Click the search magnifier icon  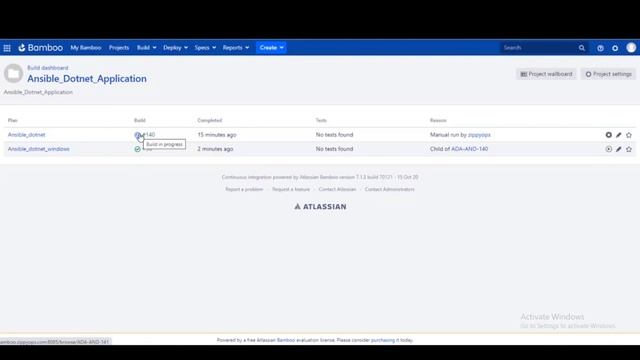point(582,48)
